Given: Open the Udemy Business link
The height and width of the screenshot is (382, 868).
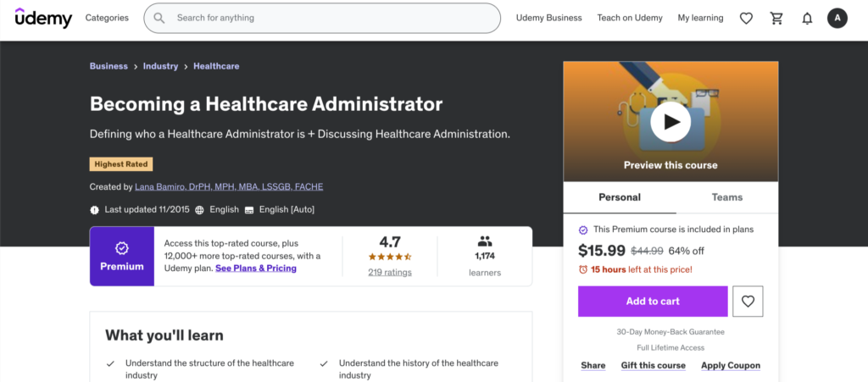Looking at the screenshot, I should tap(548, 18).
